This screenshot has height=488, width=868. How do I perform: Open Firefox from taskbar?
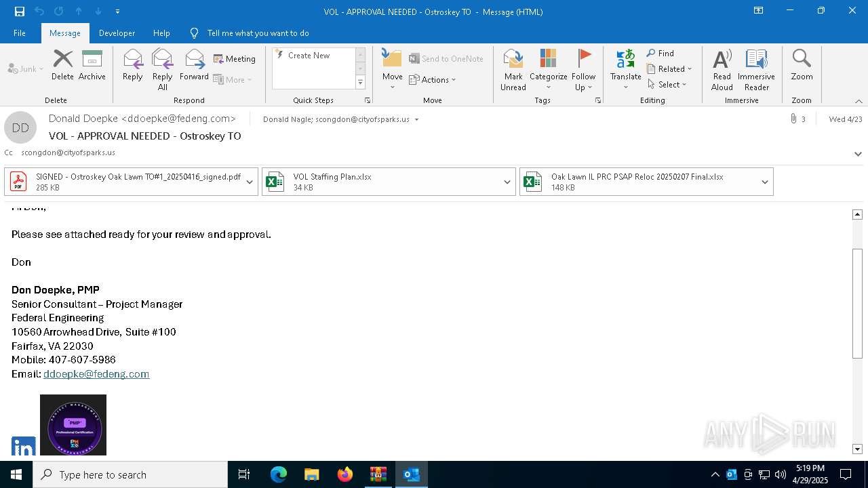[345, 474]
